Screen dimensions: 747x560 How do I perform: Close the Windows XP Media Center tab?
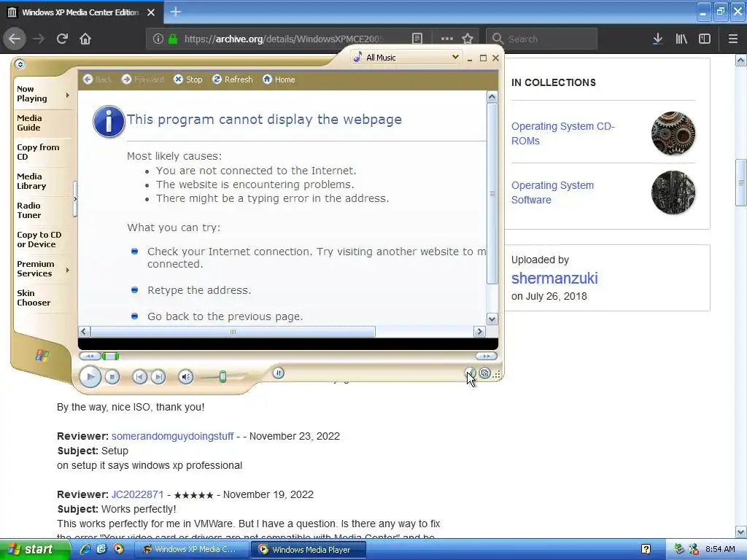coord(151,12)
